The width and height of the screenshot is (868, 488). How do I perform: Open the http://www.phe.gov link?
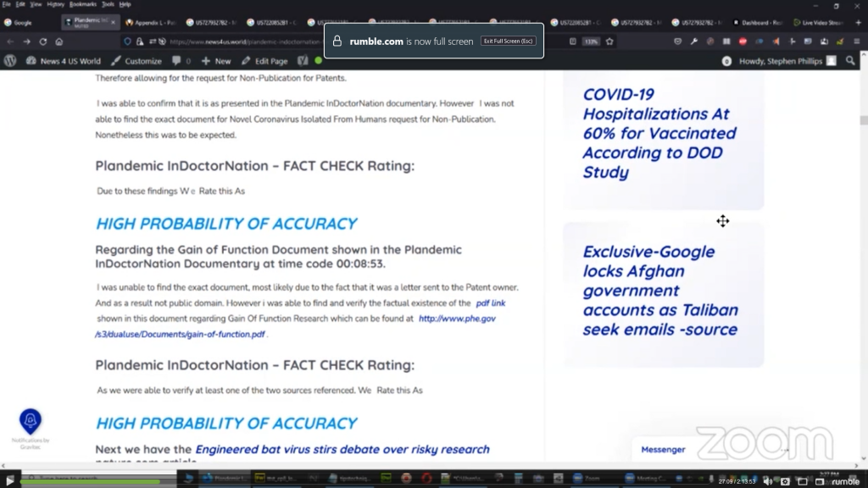[457, 319]
